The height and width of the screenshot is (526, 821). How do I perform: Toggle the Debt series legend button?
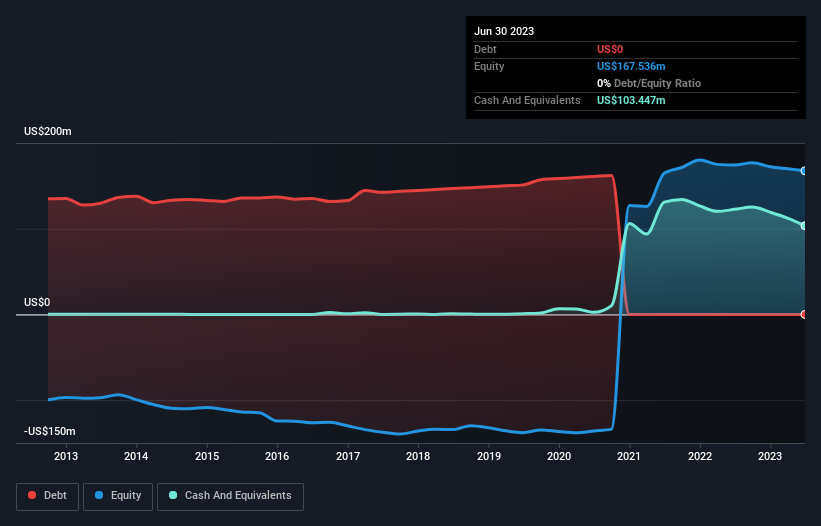pyautogui.click(x=48, y=496)
